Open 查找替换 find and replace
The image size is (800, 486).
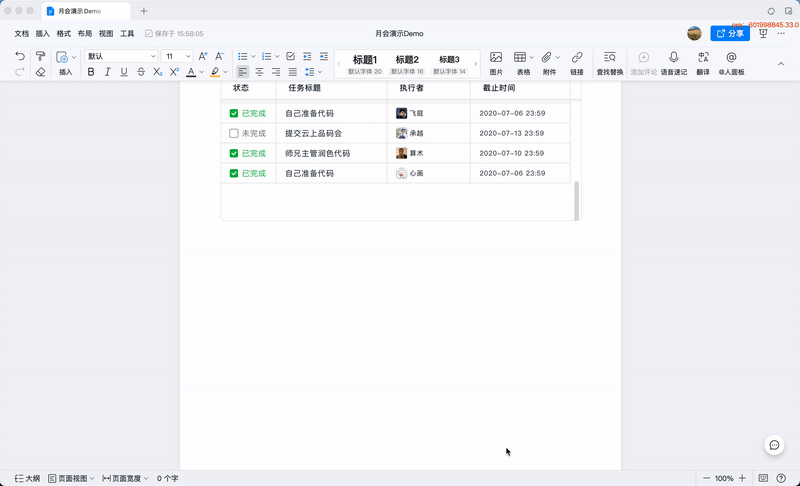610,63
